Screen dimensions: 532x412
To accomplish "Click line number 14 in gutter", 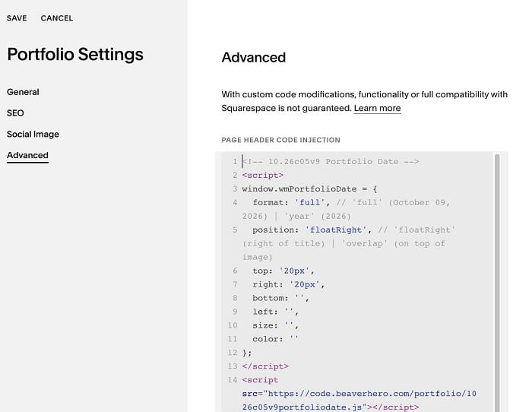I will pos(233,380).
